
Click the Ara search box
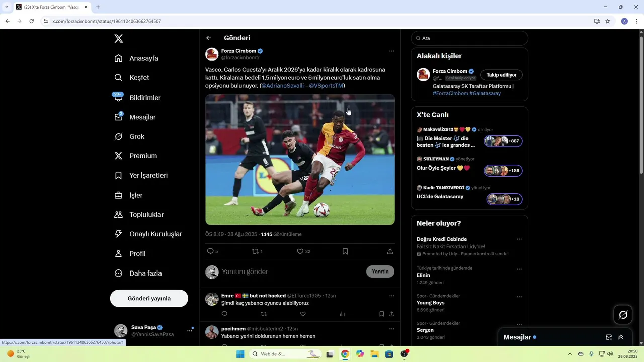click(469, 38)
